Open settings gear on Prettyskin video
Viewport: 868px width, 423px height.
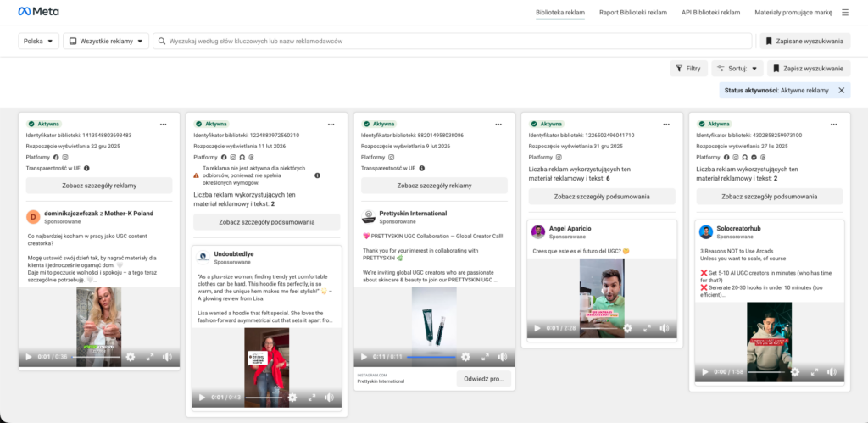click(x=465, y=357)
